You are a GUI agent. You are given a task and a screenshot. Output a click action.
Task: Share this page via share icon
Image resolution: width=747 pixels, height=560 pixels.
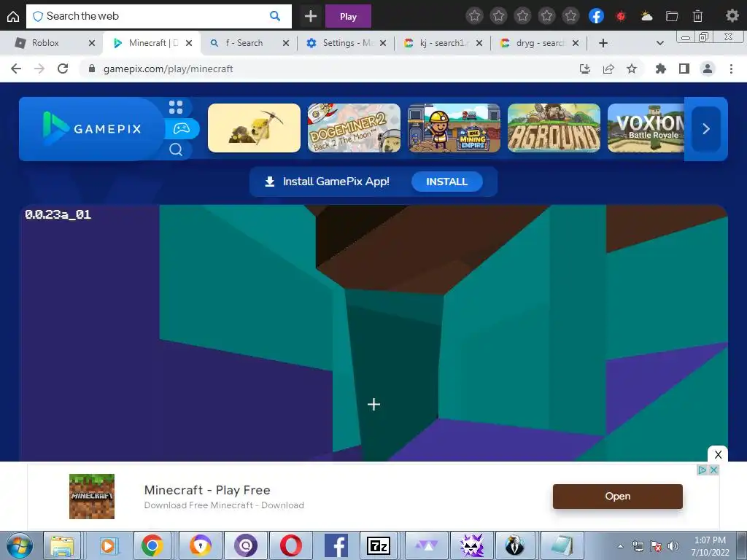[608, 69]
